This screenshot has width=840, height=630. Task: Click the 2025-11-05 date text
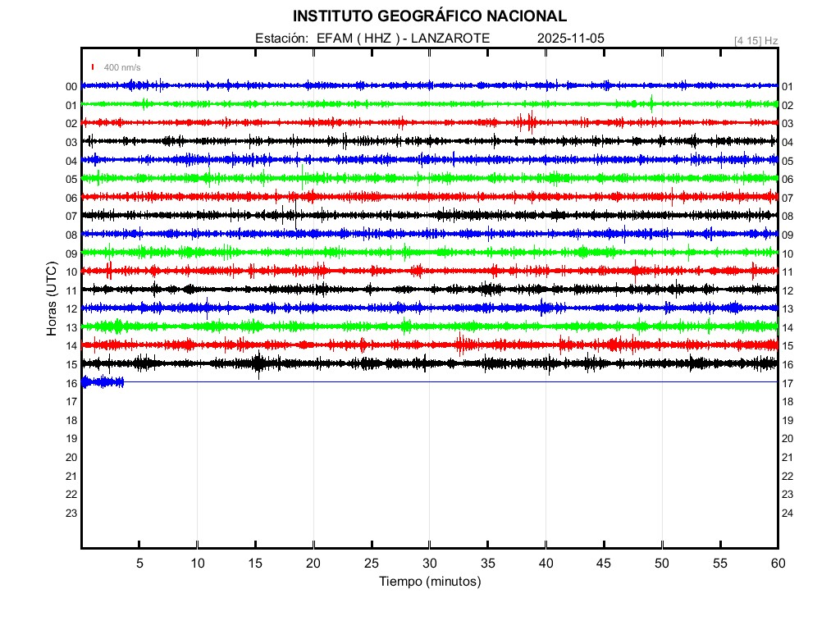pyautogui.click(x=570, y=39)
